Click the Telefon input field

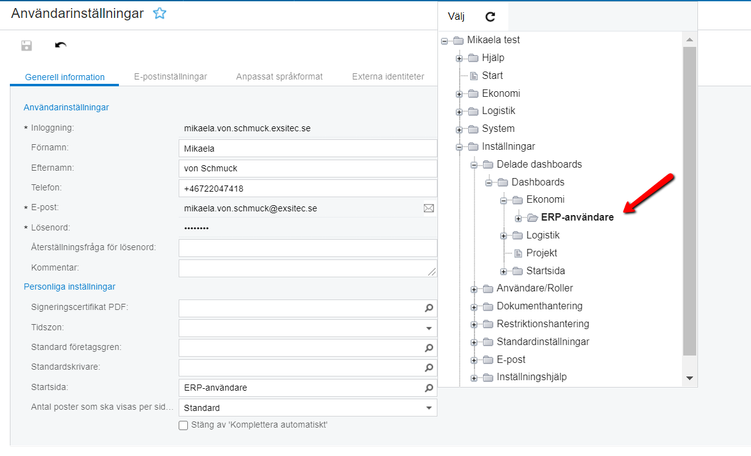click(308, 188)
